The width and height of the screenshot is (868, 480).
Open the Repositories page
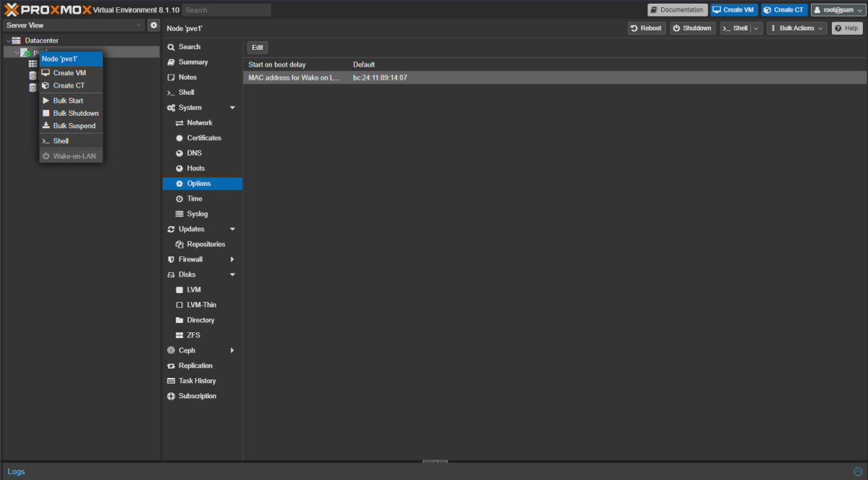point(203,245)
